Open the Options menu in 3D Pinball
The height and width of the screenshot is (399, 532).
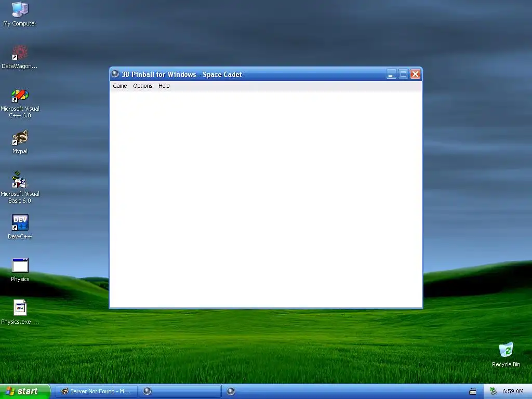[142, 86]
